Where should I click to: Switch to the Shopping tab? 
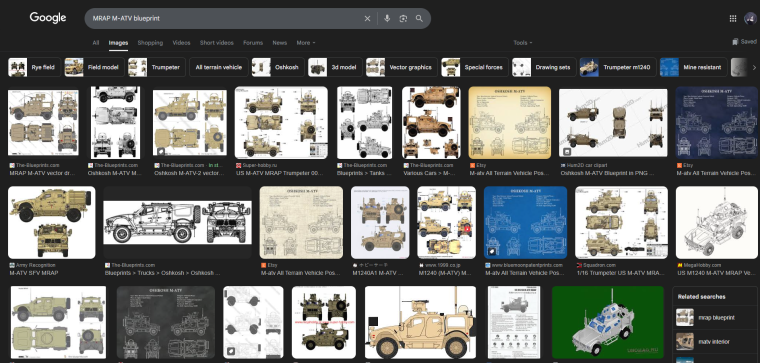pos(150,43)
